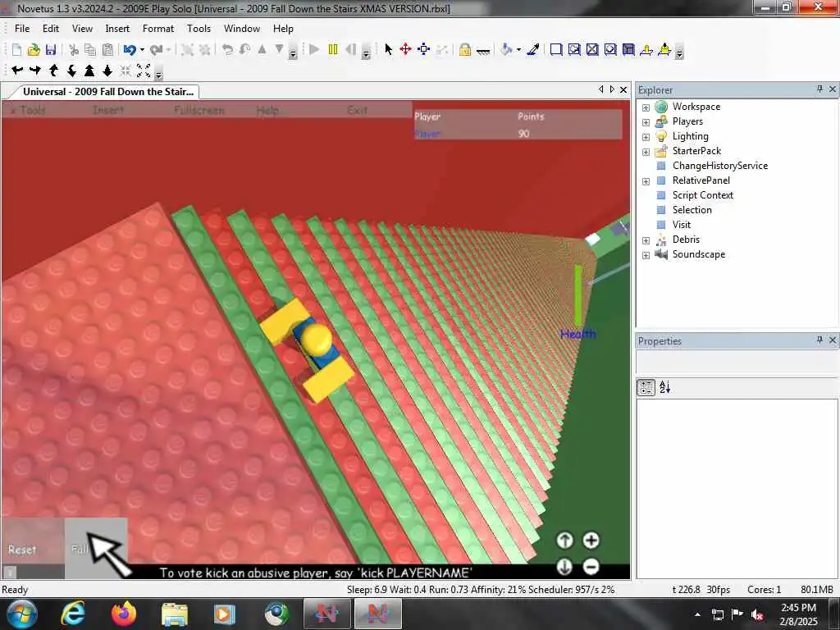Click in-game camera up arrow

click(x=564, y=541)
